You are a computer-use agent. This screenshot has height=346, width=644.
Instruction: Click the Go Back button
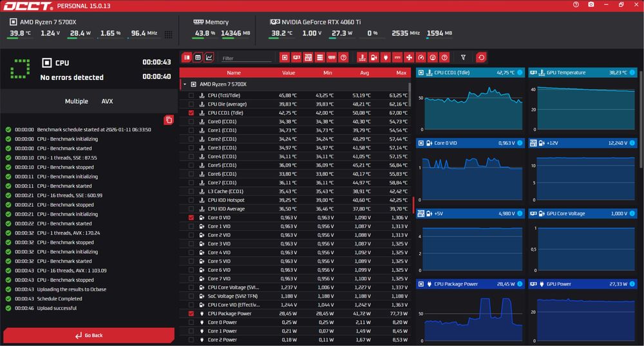89,335
